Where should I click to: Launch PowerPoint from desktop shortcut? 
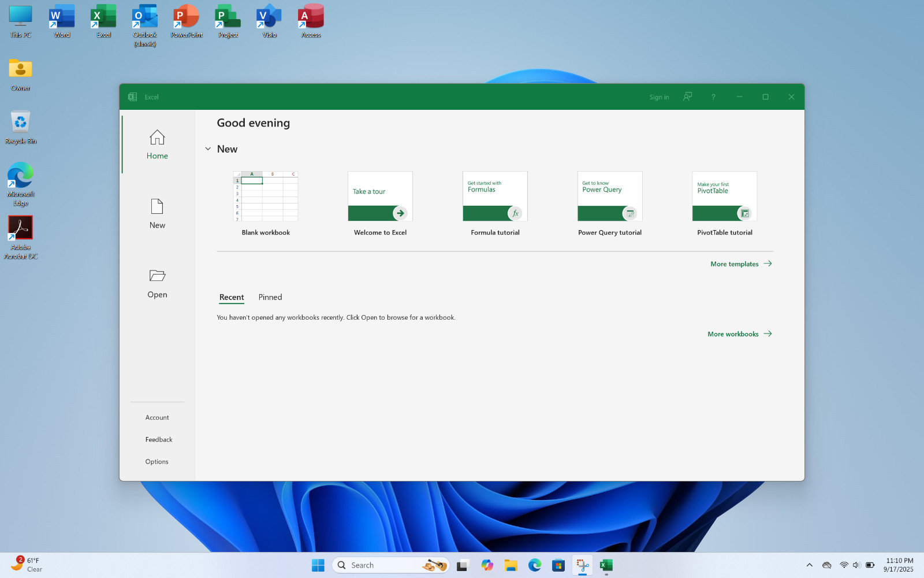(x=187, y=21)
